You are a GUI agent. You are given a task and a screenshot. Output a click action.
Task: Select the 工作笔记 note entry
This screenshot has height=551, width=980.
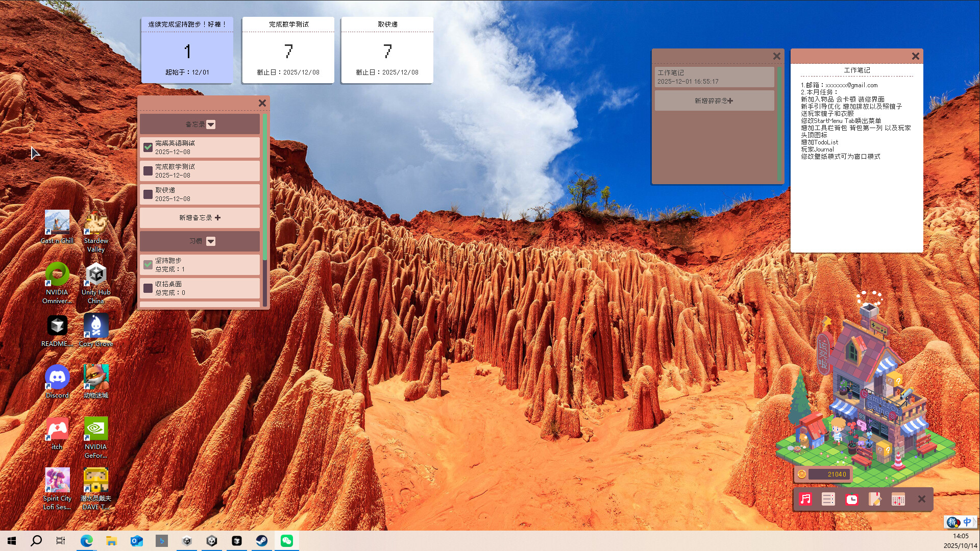tap(714, 77)
